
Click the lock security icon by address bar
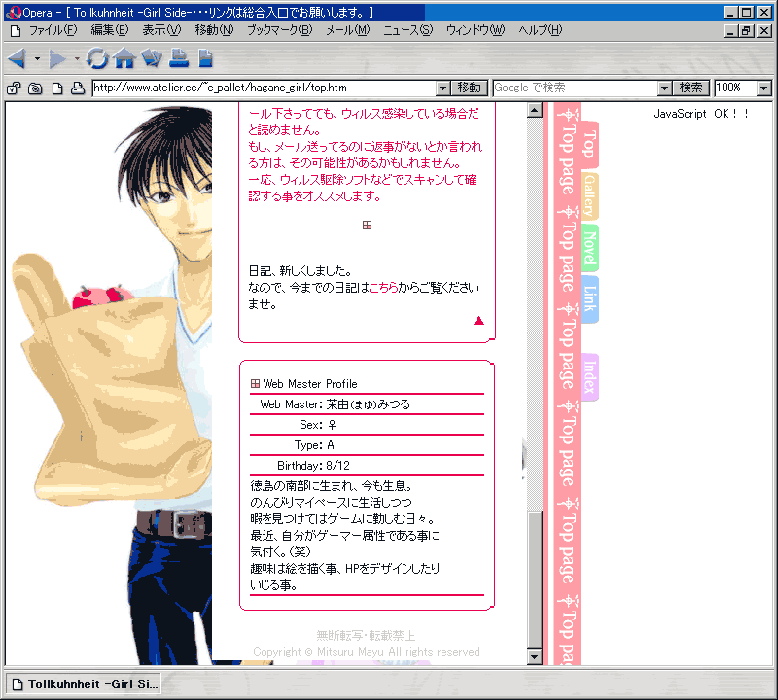click(14, 88)
